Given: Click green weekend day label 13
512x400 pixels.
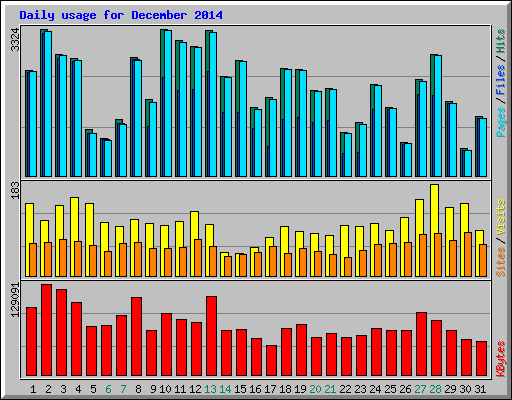Looking at the screenshot, I should 210,389.
